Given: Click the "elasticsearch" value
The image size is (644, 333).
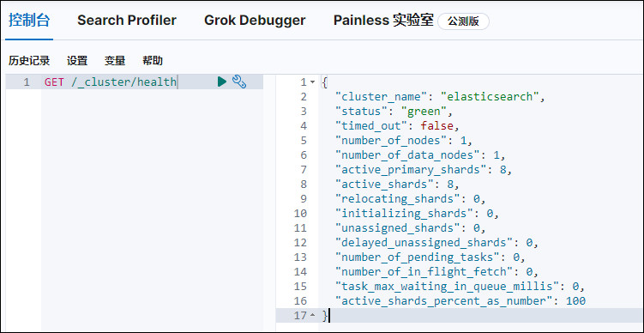Looking at the screenshot, I should [489, 97].
